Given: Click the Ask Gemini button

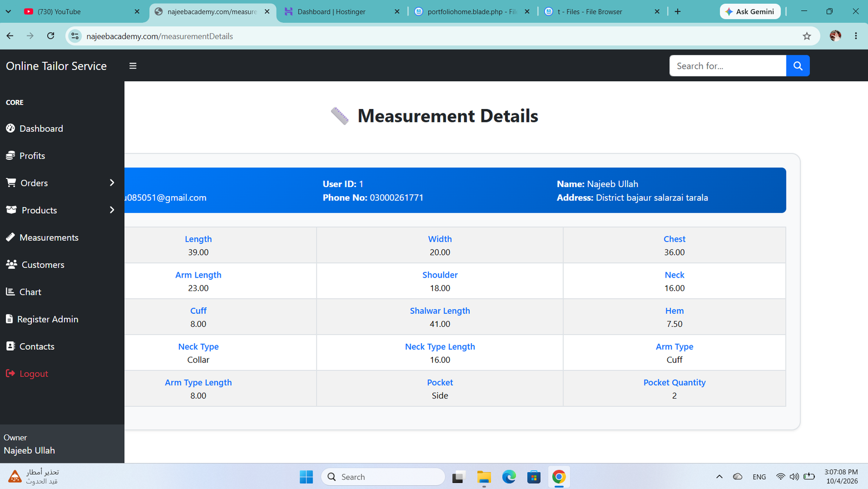Looking at the screenshot, I should 750,11.
